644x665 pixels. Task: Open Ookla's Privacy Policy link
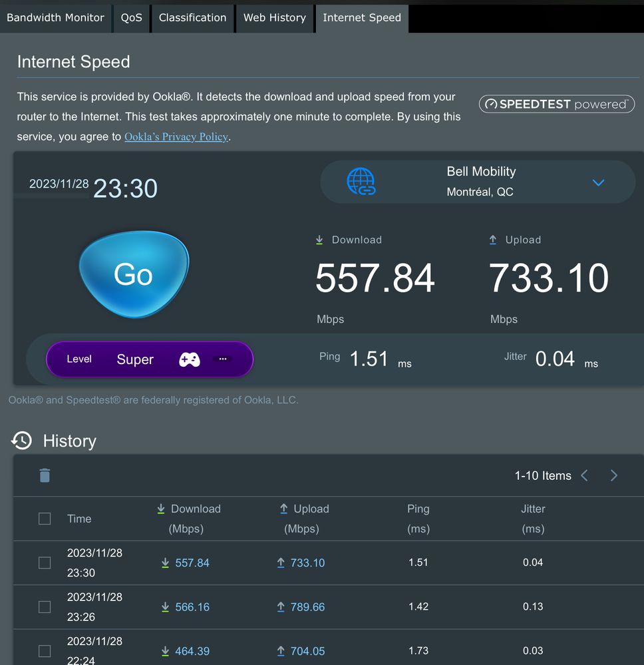click(x=176, y=136)
